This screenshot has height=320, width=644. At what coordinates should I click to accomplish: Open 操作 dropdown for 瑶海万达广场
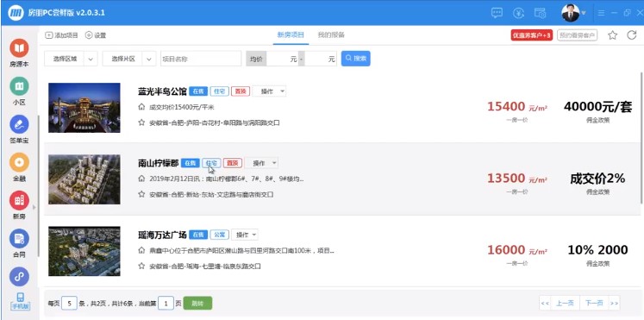tap(245, 235)
